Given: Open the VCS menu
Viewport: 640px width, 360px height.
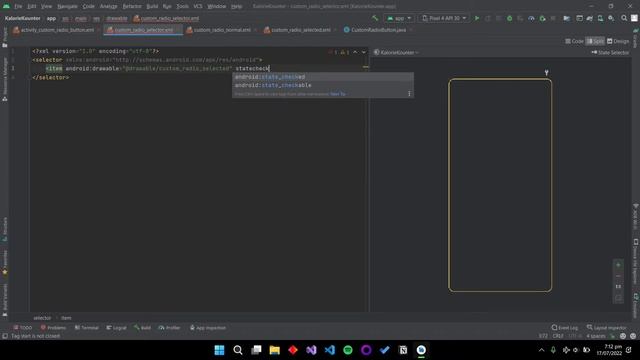Looking at the screenshot, I should coord(198,6).
